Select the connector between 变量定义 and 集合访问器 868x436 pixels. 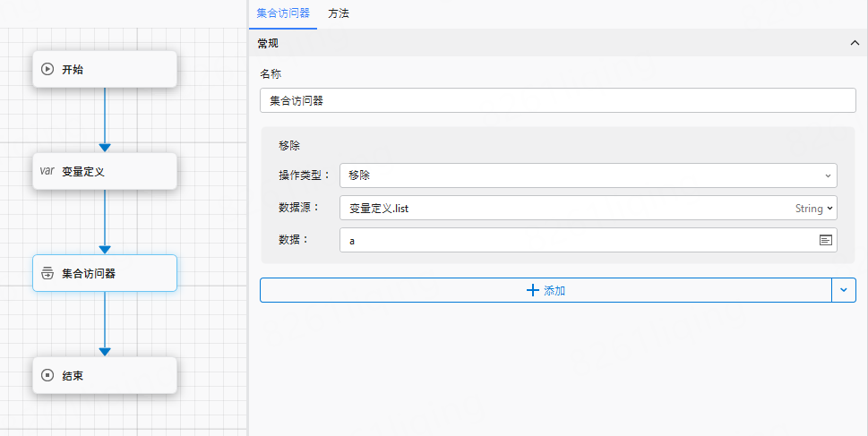tap(105, 219)
